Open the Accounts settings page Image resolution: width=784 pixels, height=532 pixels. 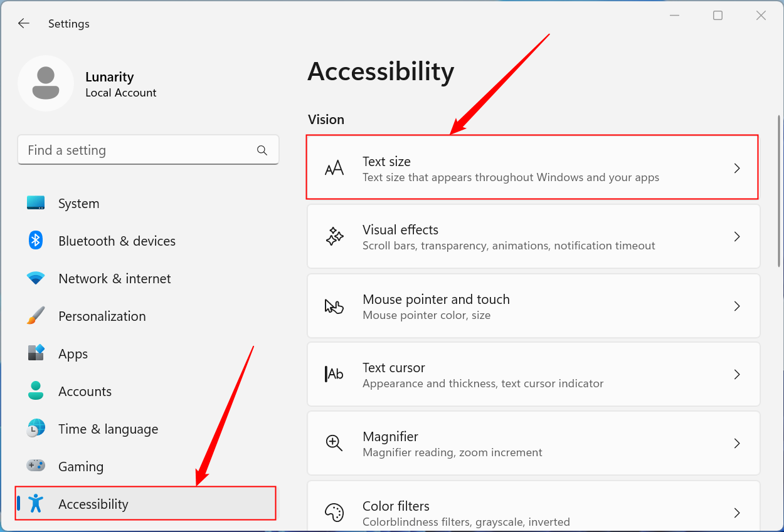tap(85, 392)
